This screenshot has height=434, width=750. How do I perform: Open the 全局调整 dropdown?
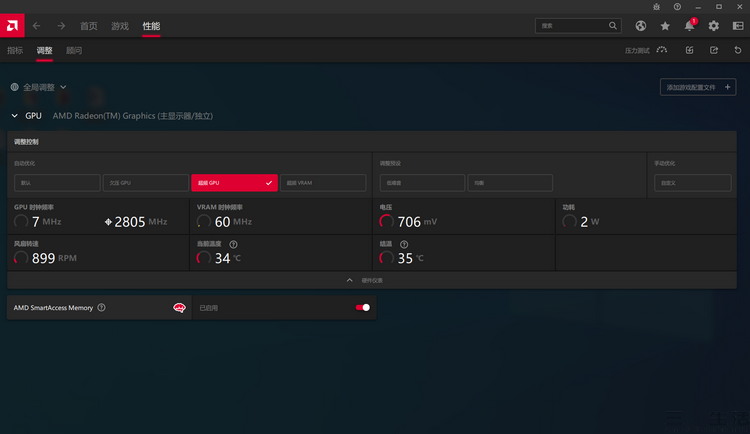tap(39, 87)
